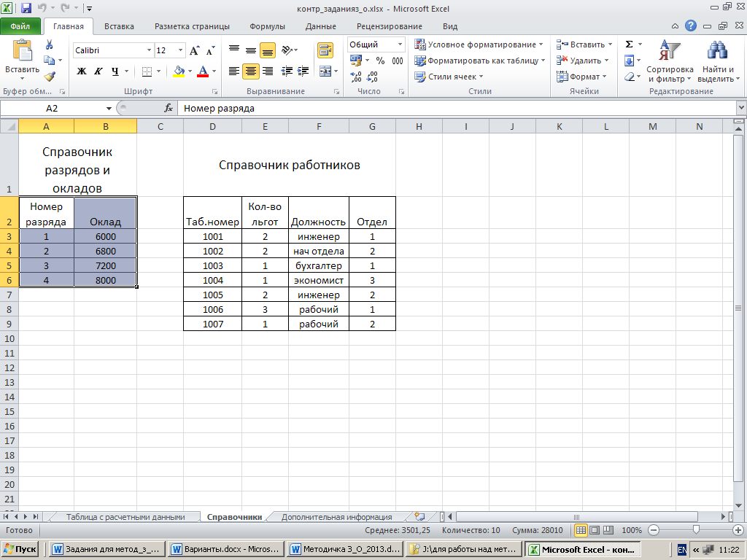Image resolution: width=747 pixels, height=560 pixels.
Task: Toggle top vertical alignment
Action: click(x=234, y=50)
